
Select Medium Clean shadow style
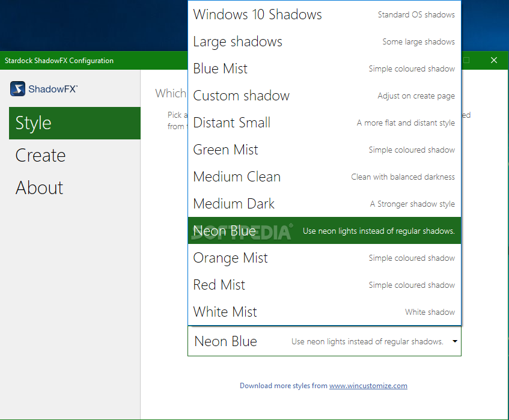pos(325,177)
